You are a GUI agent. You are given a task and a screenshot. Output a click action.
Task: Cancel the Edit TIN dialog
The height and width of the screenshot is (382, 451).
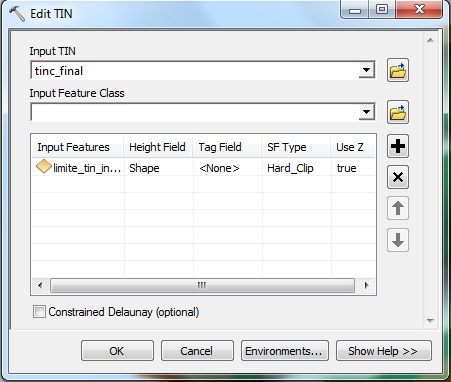pos(197,351)
